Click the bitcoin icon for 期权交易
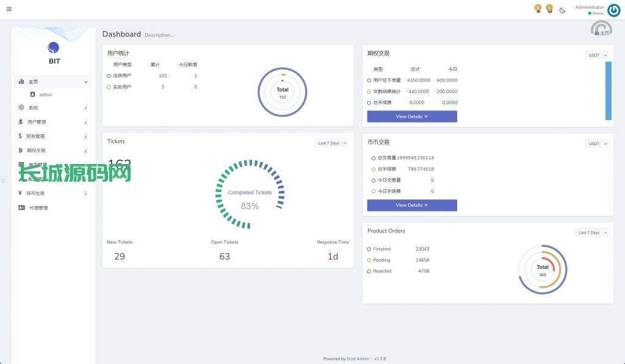This screenshot has width=625, height=364. tap(20, 150)
